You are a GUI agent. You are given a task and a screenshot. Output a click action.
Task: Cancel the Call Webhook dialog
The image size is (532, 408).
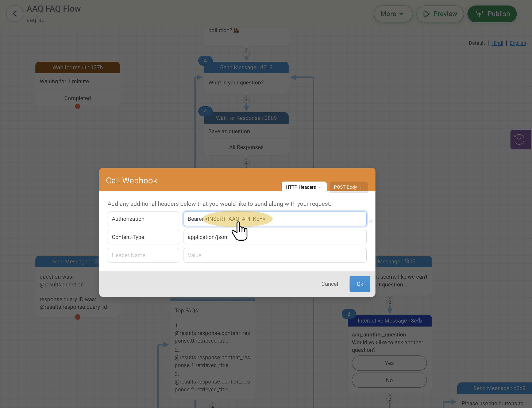[x=329, y=284]
